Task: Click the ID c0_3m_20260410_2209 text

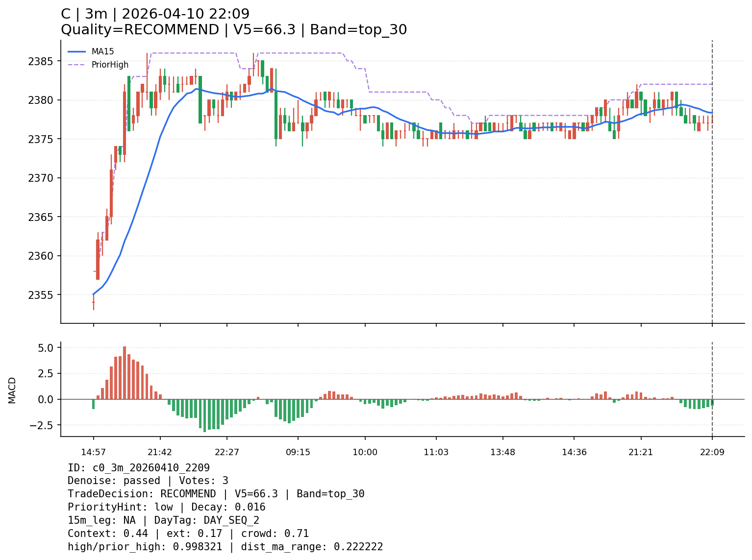Action: click(139, 468)
